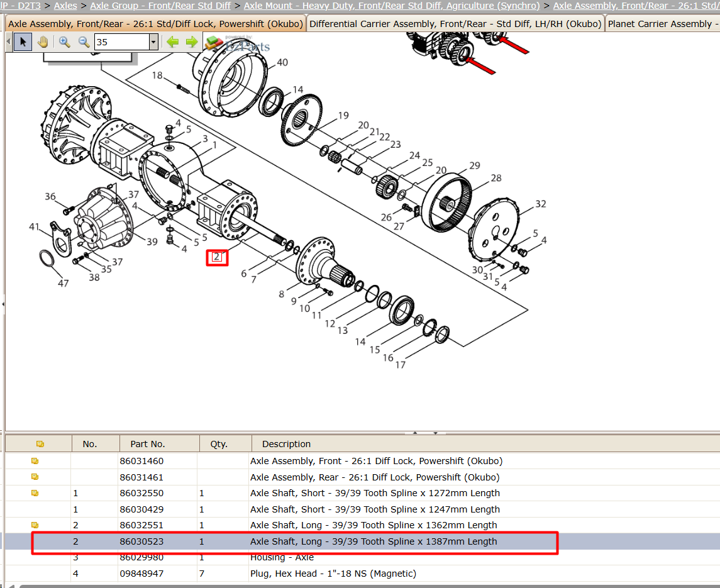Follow the D2T3 breadcrumb link
Screen dimensions: 720x588
pos(20,6)
